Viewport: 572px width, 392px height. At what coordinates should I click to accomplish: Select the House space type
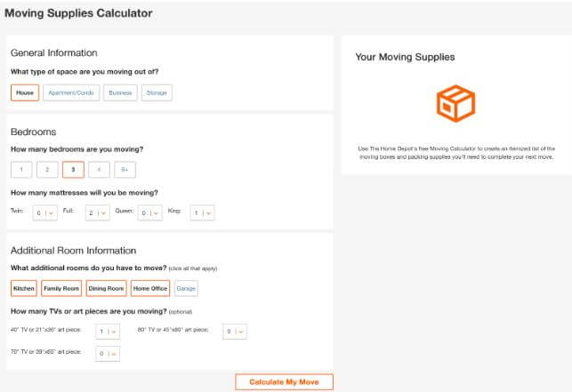coord(25,92)
